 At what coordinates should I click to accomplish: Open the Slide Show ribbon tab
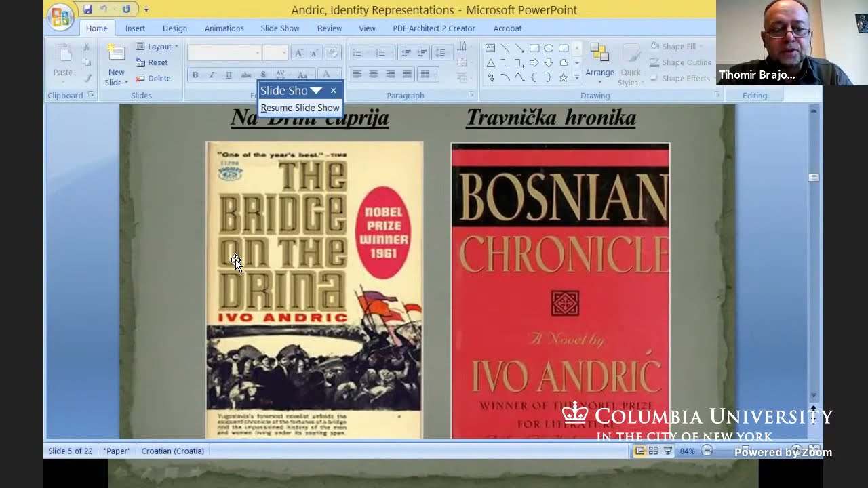[279, 28]
